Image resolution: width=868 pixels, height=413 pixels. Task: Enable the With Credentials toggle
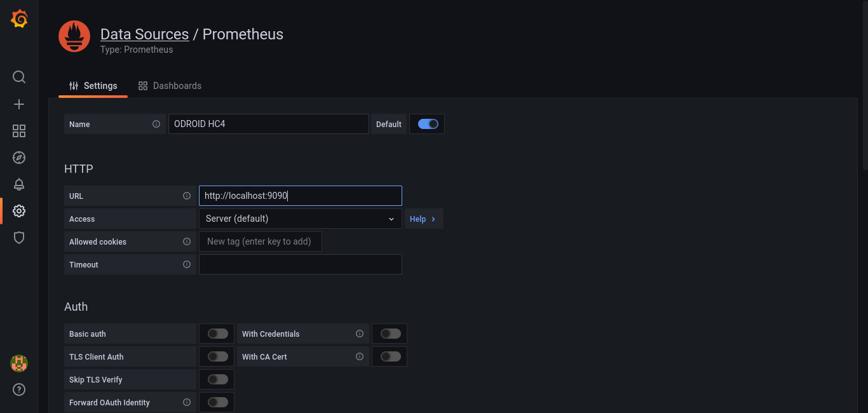coord(390,334)
